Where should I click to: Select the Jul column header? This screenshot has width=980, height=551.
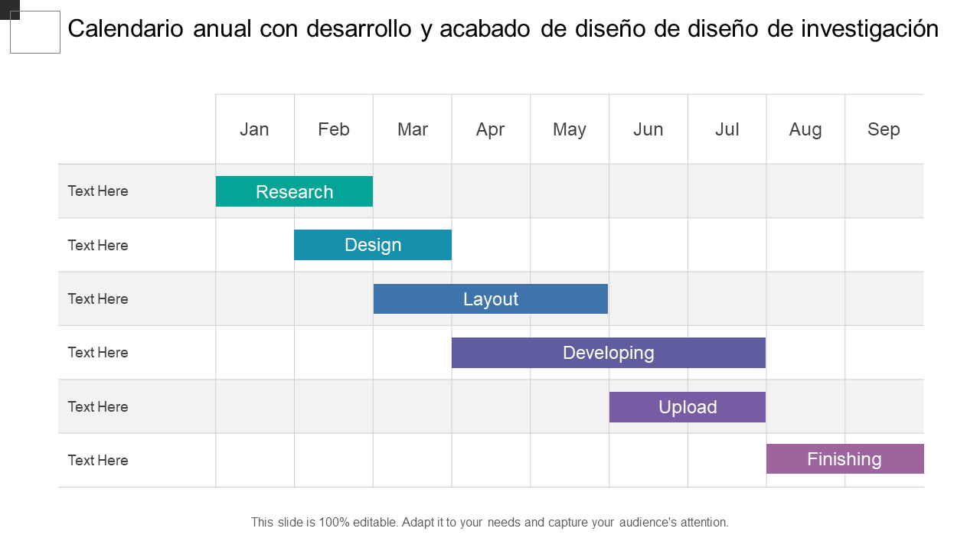(x=727, y=129)
